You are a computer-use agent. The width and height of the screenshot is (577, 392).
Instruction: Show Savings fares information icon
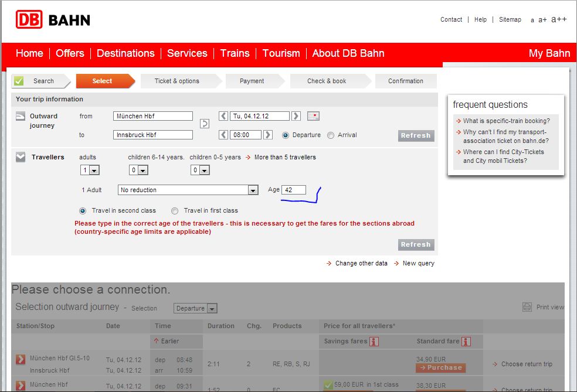coord(374,341)
